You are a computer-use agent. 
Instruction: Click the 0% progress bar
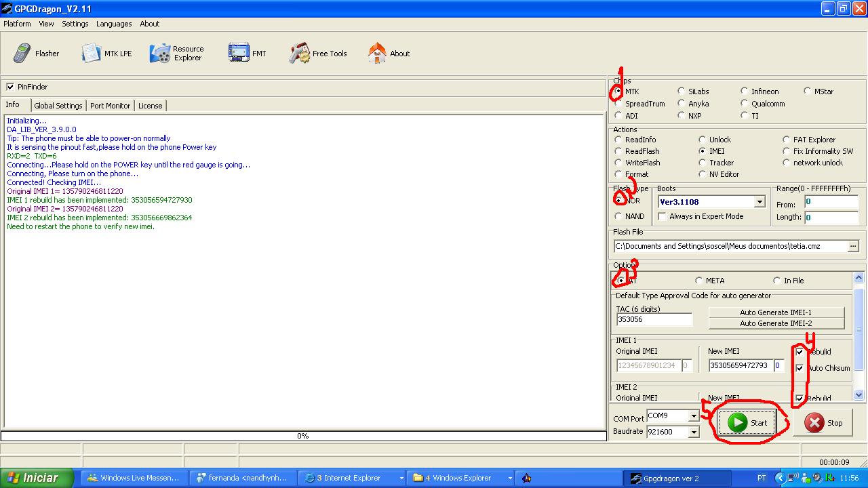point(304,436)
